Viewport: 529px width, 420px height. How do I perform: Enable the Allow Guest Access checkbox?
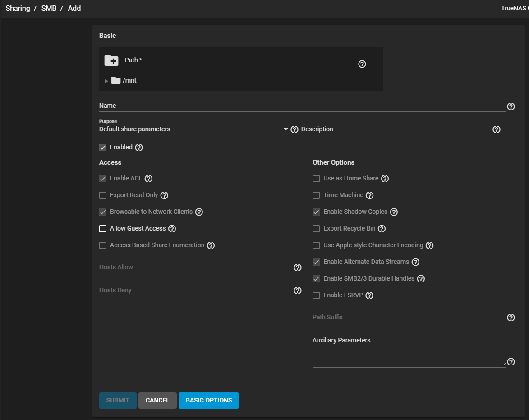tap(103, 229)
